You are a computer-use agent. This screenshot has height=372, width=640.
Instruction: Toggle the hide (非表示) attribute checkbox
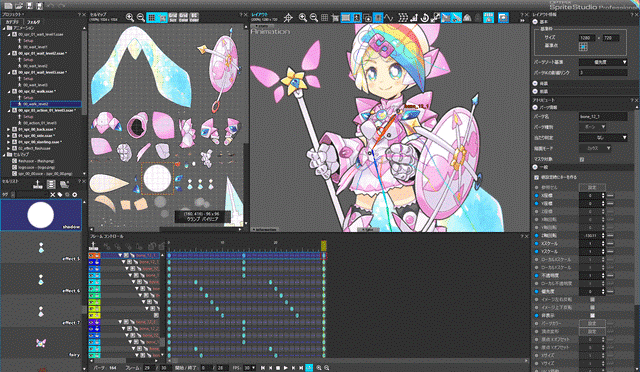coord(592,315)
